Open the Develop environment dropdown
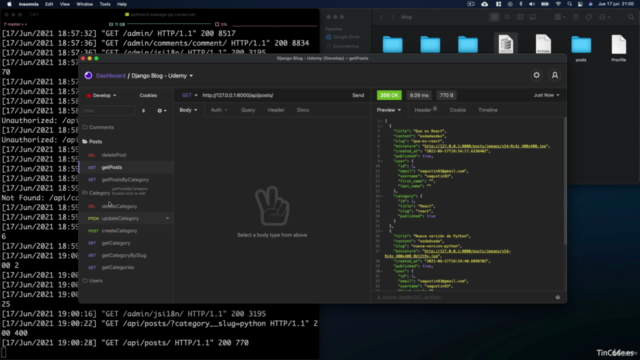 102,96
